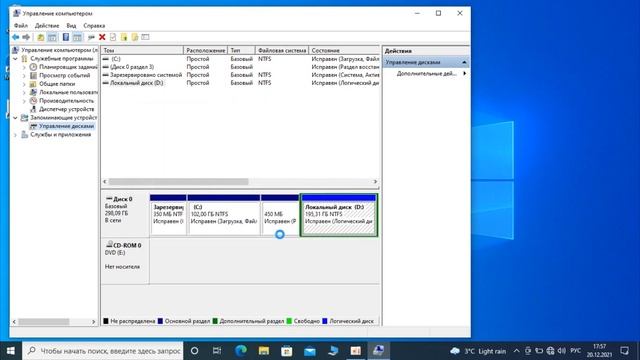
Task: Click the volume speaker tray icon
Action: 562,351
